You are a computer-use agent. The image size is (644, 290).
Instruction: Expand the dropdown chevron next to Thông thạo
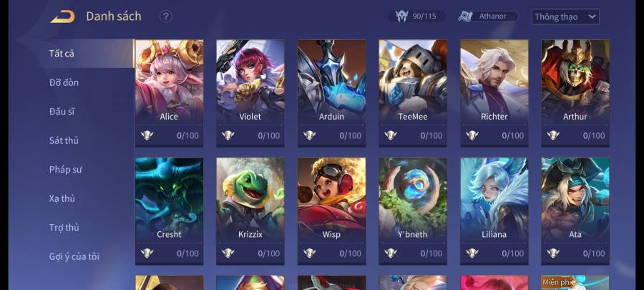[592, 17]
